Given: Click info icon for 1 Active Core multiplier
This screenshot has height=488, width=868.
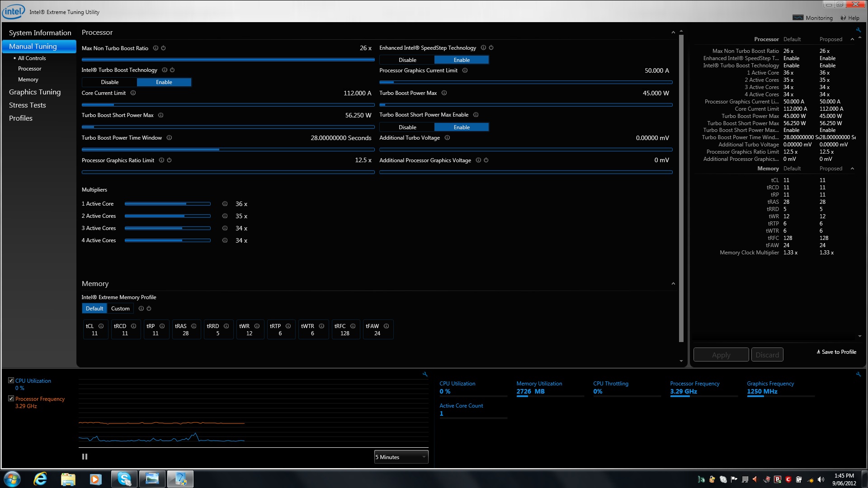Looking at the screenshot, I should coord(225,204).
